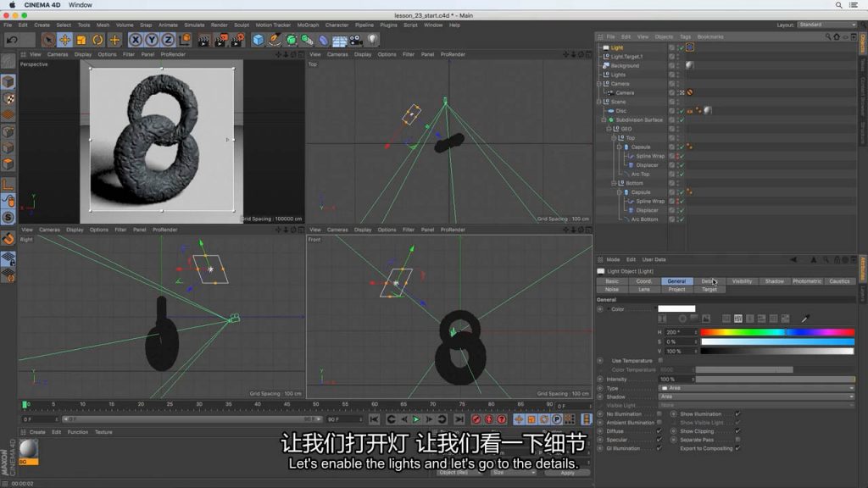This screenshot has width=868, height=488.
Task: Add a light with the bulb icon
Action: [x=372, y=40]
